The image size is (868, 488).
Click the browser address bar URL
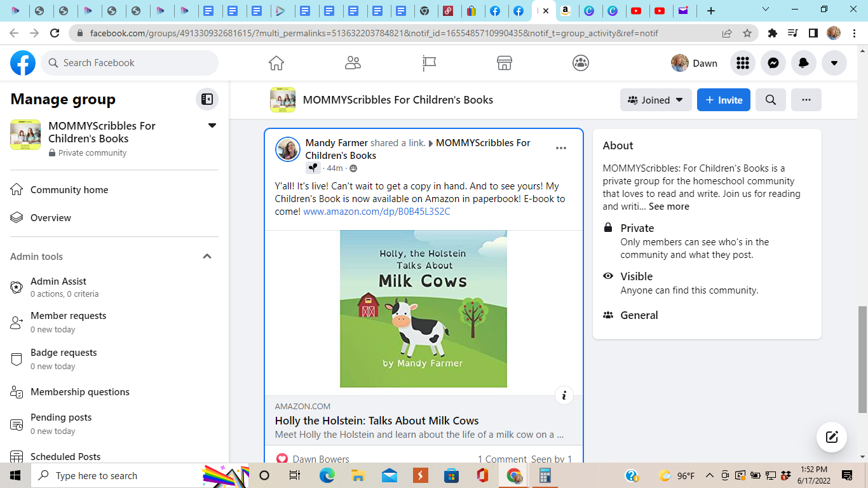point(374,33)
